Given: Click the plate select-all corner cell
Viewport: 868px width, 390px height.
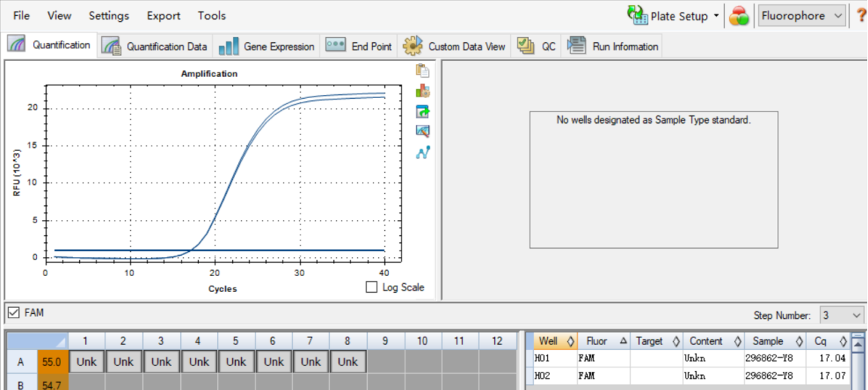Looking at the screenshot, I should 36,341.
